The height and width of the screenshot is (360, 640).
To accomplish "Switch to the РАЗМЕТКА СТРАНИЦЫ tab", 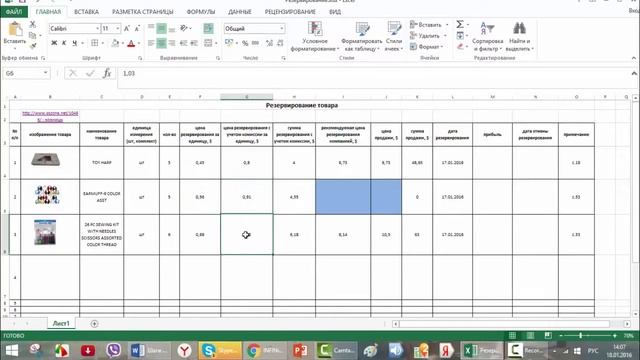I will 142,12.
